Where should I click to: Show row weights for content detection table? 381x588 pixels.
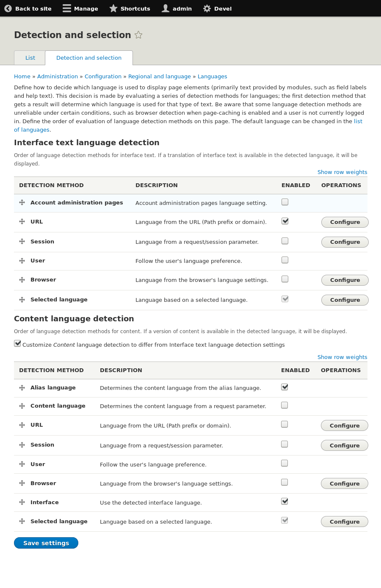[342, 357]
